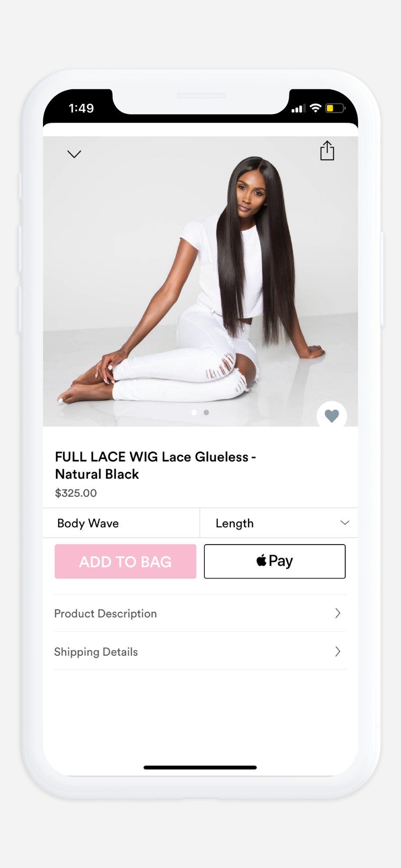Viewport: 401px width, 868px height.
Task: Toggle the heart favorite button
Action: [332, 416]
